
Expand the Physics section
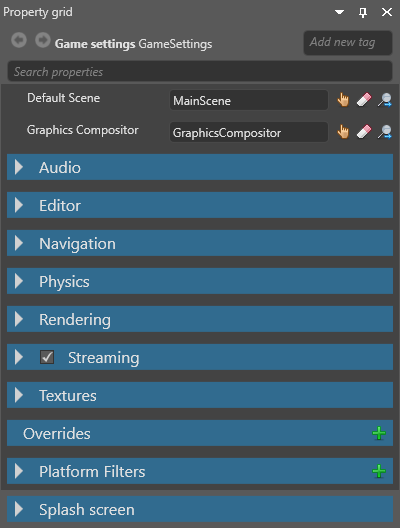tap(19, 281)
